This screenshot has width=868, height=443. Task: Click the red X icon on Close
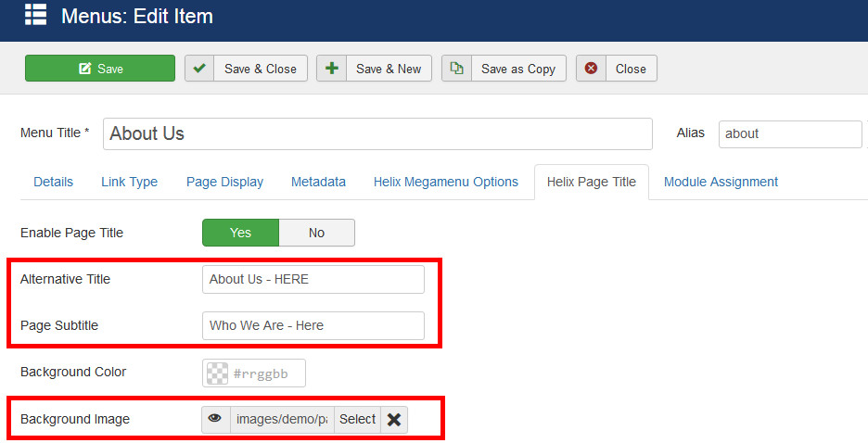(591, 69)
